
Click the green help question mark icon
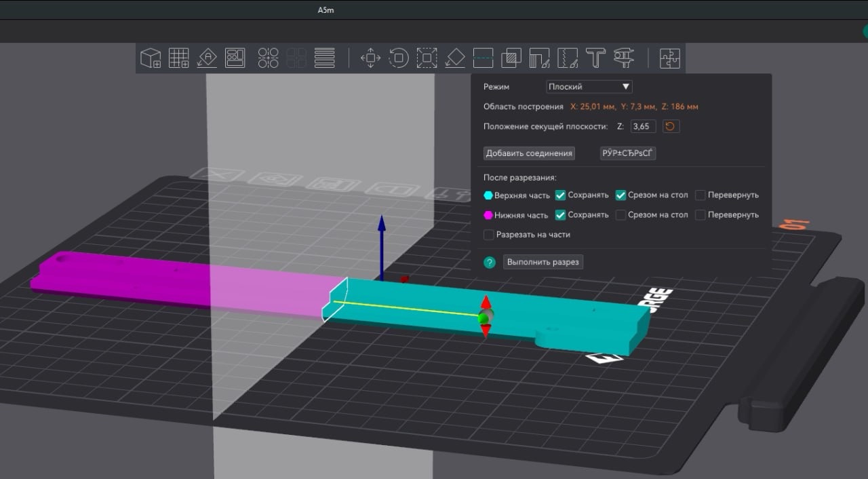[x=490, y=263]
